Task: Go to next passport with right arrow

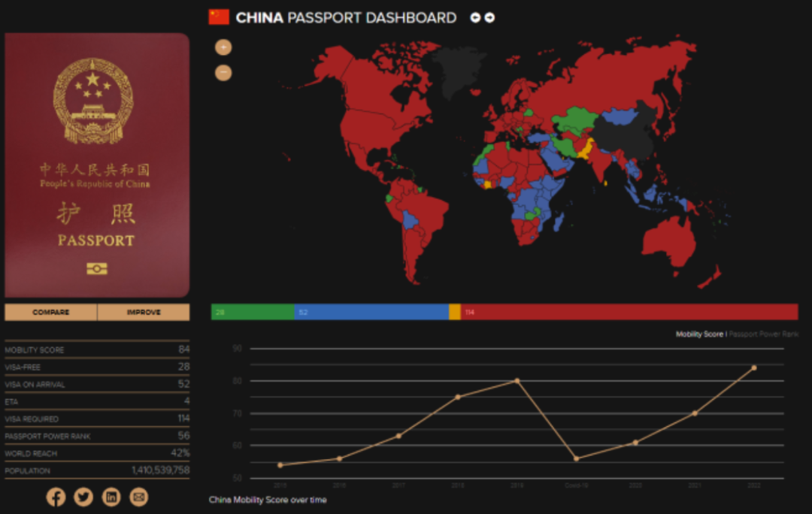Action: click(x=489, y=17)
